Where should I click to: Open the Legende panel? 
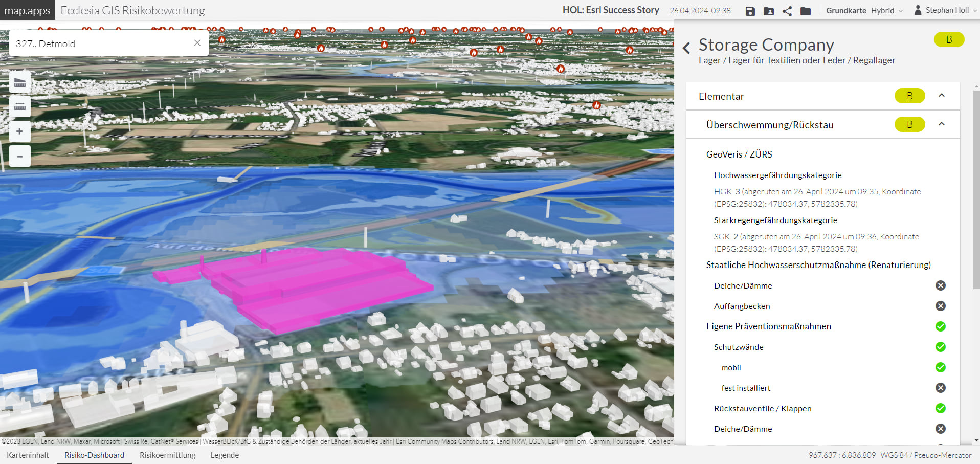pos(225,455)
